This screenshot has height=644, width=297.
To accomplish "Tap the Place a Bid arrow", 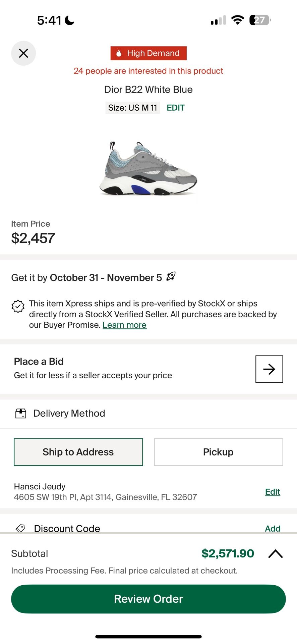I will tap(269, 369).
